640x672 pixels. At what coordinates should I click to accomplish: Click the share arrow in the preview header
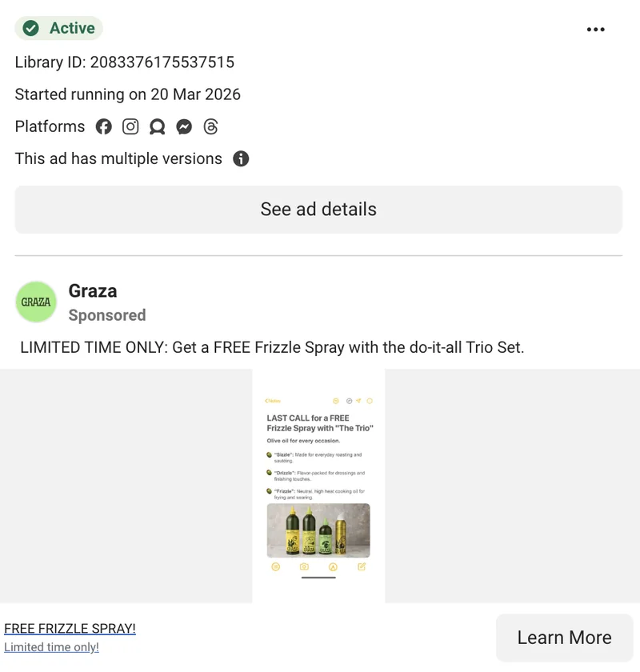358,401
